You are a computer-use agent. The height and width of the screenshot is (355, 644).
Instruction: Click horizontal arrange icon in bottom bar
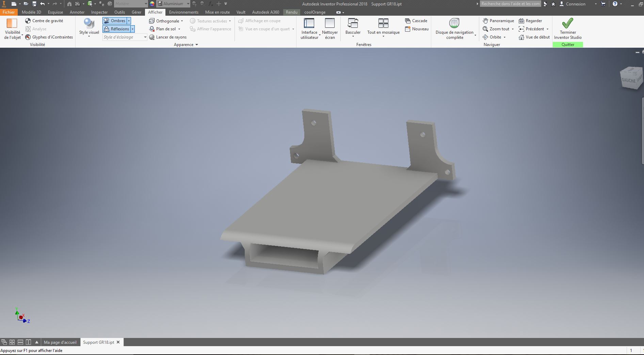pyautogui.click(x=20, y=342)
